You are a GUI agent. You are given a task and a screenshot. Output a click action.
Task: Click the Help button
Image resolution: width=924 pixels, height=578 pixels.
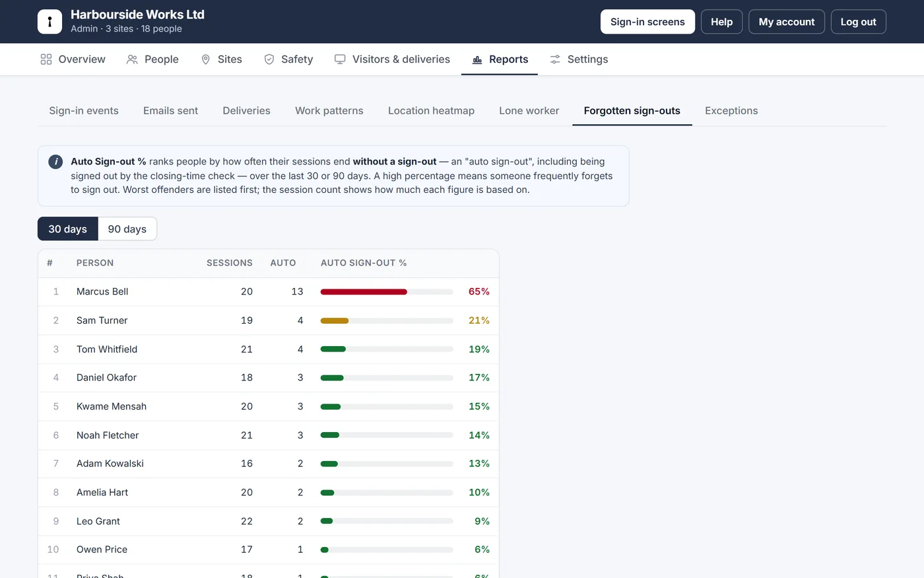[x=721, y=22]
